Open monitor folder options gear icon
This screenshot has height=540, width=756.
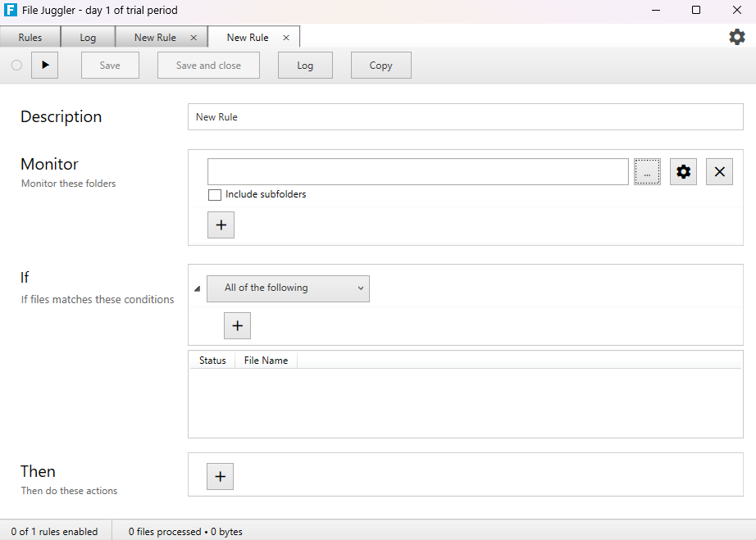coord(683,172)
